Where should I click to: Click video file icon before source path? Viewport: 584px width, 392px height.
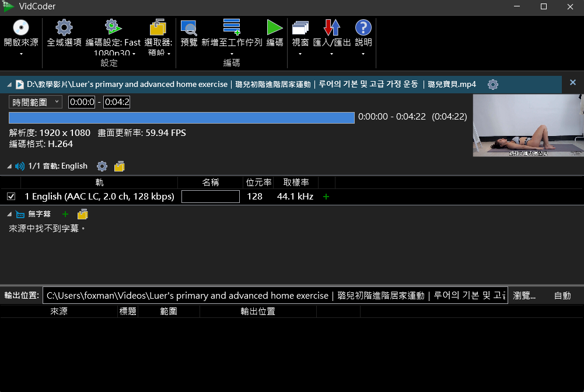pos(20,85)
